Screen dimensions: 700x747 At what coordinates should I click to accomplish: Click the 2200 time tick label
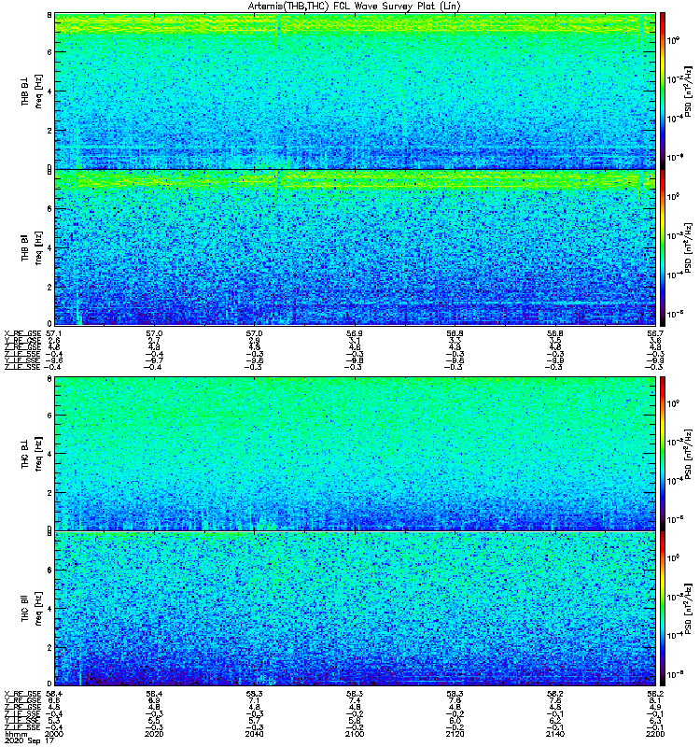[655, 734]
